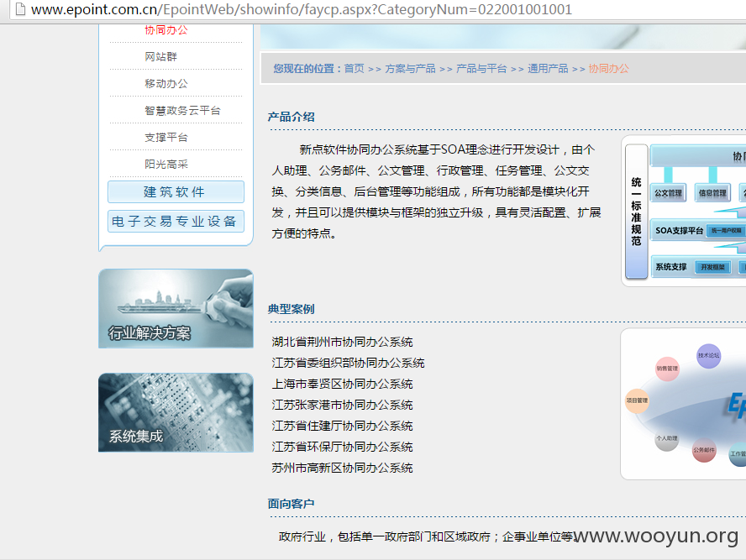Viewport: 746px width, 560px height.
Task: Select the 开发框架 block under 系统支撑
Action: (x=713, y=267)
